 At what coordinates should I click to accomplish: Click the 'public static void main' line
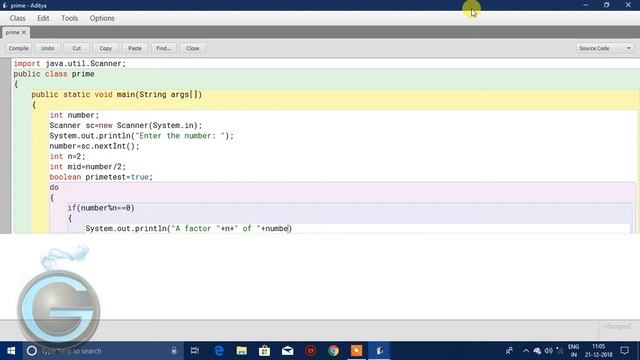point(117,95)
